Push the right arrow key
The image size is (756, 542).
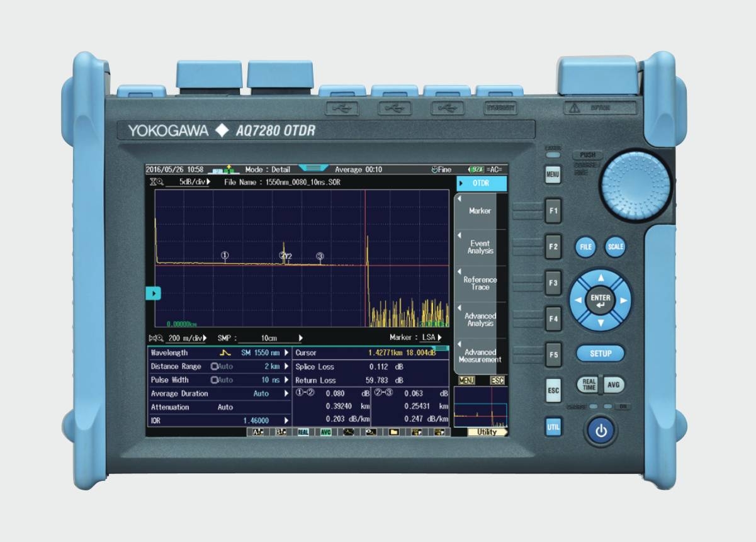coord(623,300)
